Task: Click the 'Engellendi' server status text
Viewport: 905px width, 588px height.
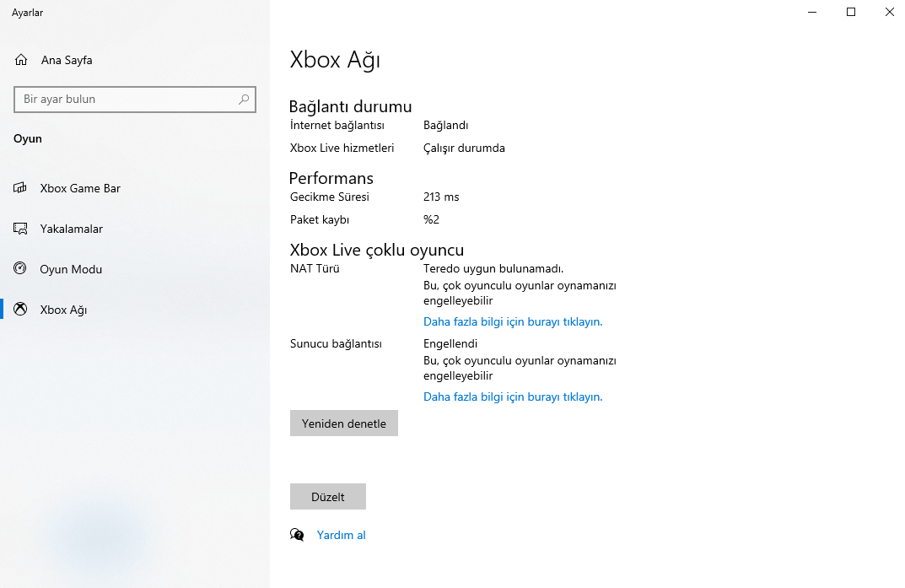Action: pos(450,343)
